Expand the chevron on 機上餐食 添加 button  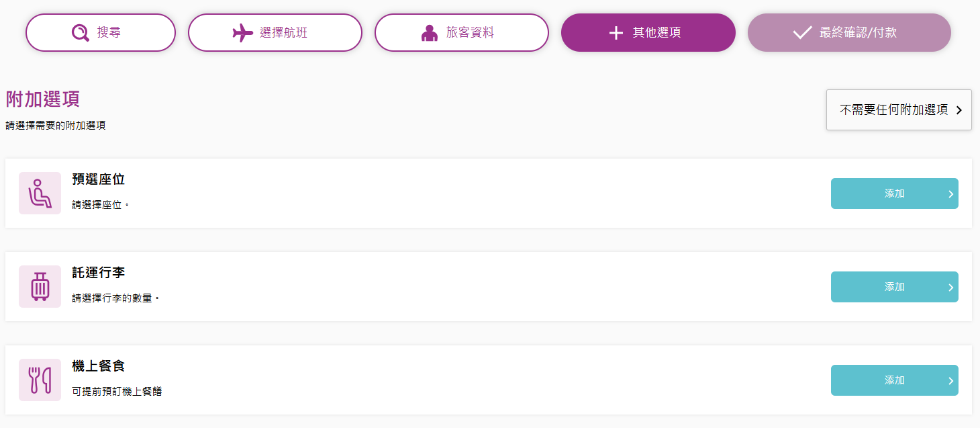[x=950, y=380]
